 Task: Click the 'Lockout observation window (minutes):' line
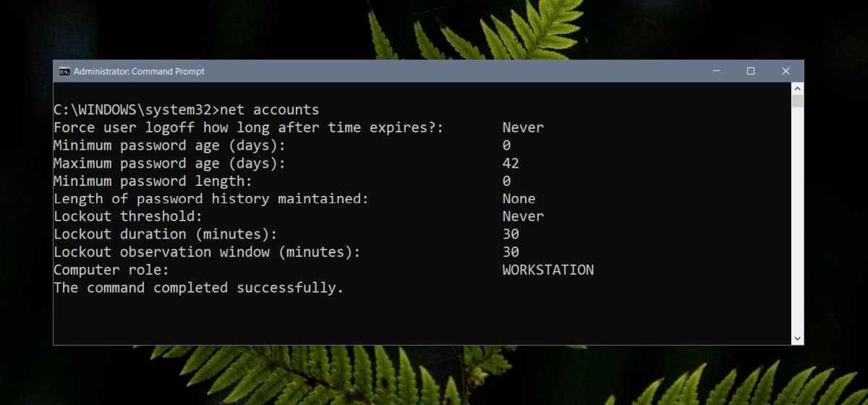coord(207,252)
